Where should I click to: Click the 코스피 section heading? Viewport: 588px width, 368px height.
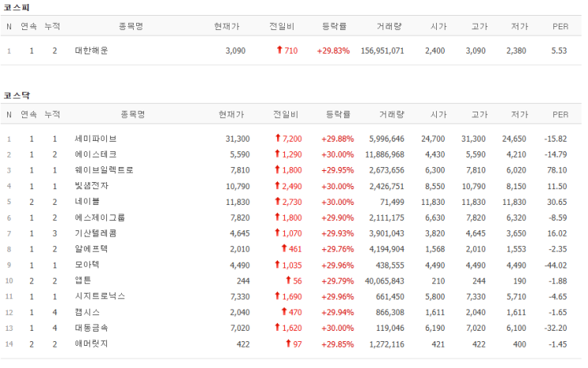pos(17,7)
